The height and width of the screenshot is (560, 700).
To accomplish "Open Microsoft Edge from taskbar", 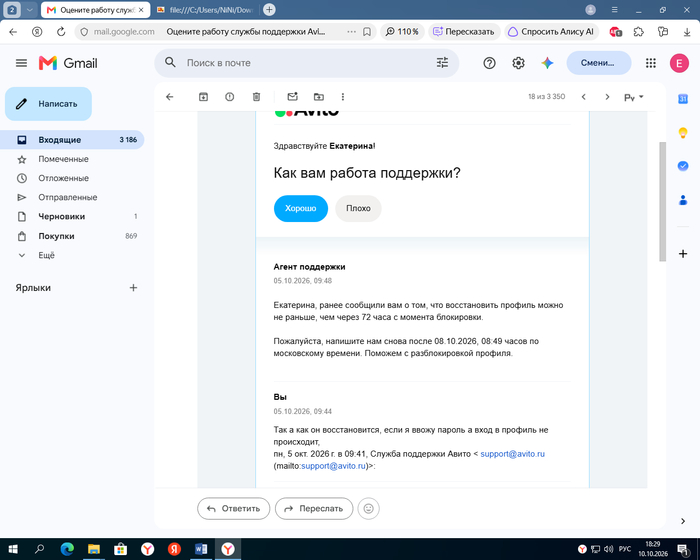I will 67,549.
